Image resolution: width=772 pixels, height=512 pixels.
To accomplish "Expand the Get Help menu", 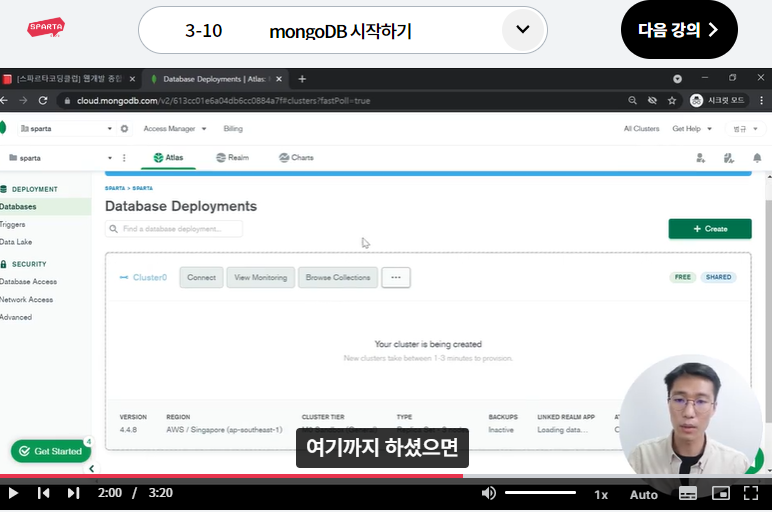I will click(692, 128).
